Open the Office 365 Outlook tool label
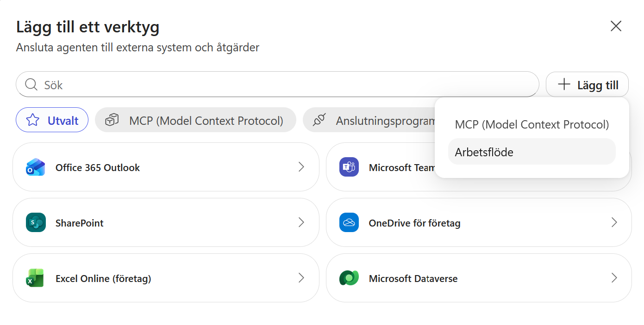The width and height of the screenshot is (644, 325). point(98,168)
